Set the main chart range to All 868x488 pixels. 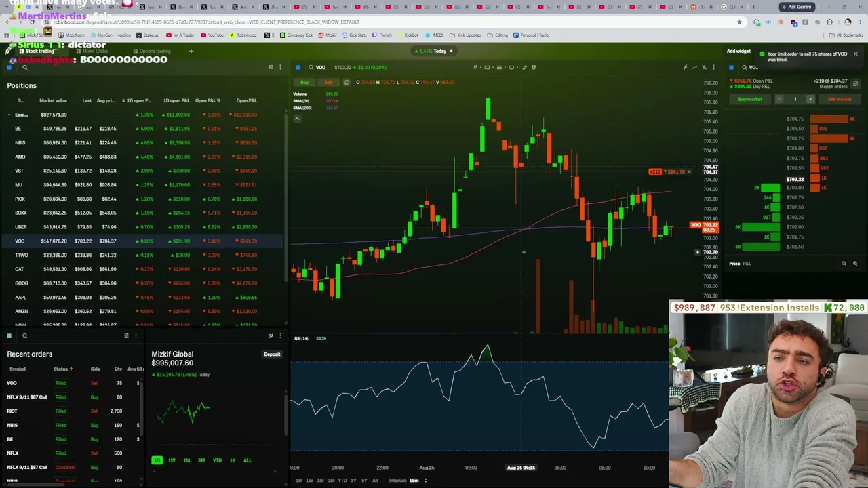[x=375, y=481]
